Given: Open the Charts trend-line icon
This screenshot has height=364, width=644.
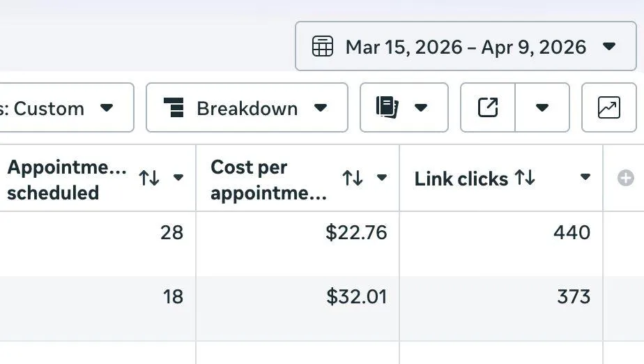Looking at the screenshot, I should point(608,108).
